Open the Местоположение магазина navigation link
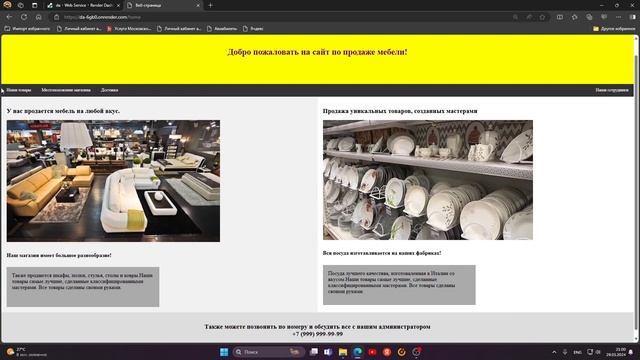The image size is (640, 360). pyautogui.click(x=66, y=90)
